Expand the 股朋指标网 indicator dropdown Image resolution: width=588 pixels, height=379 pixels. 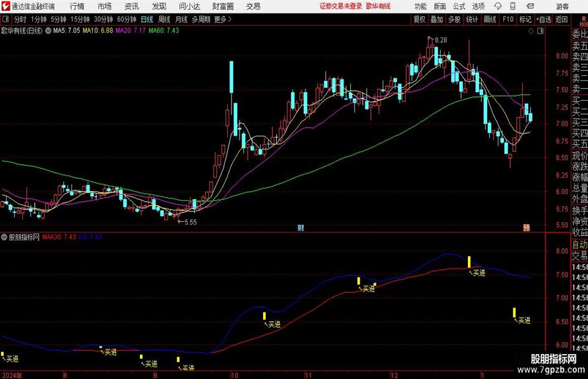[x=4, y=237]
